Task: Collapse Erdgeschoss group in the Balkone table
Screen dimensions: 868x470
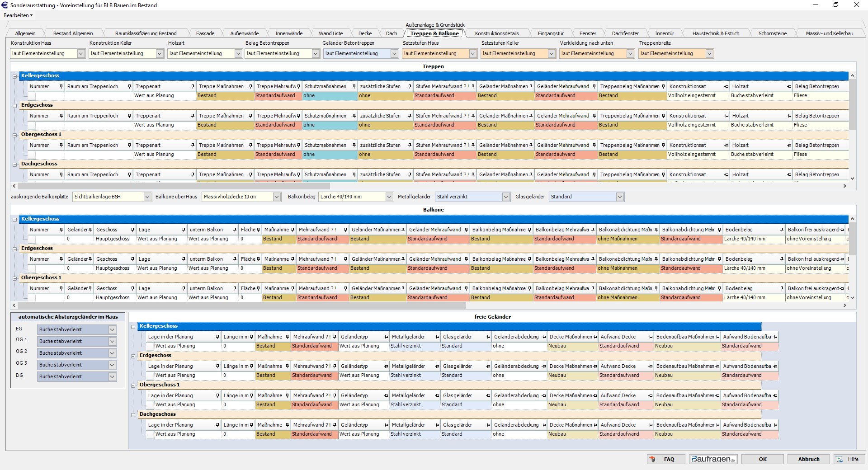Action: pyautogui.click(x=15, y=249)
